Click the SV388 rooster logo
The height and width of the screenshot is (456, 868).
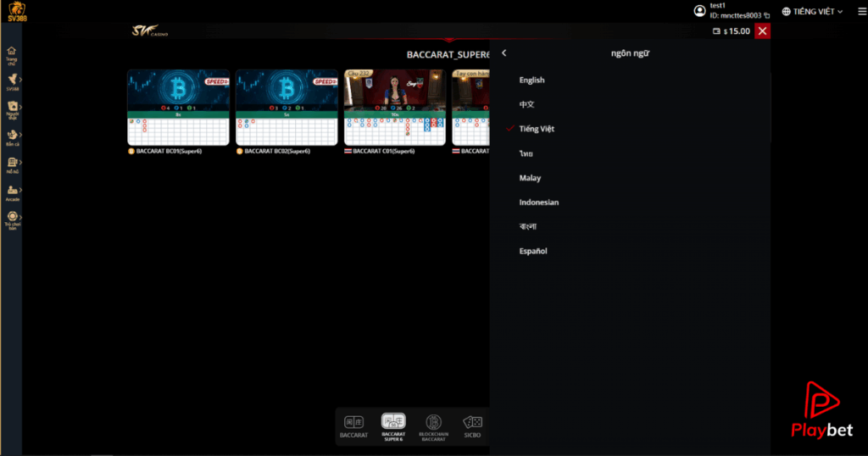pos(17,12)
